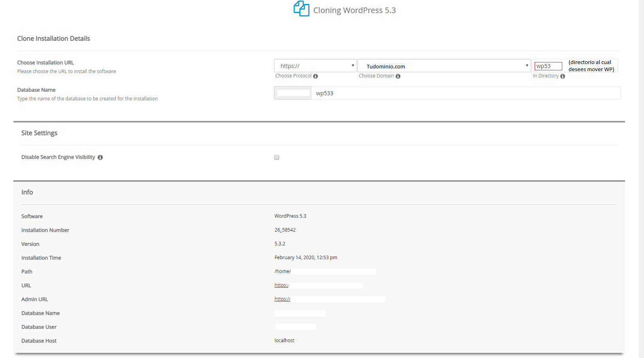
Task: Click the 'Choose Protocol' caption
Action: pyautogui.click(x=293, y=76)
